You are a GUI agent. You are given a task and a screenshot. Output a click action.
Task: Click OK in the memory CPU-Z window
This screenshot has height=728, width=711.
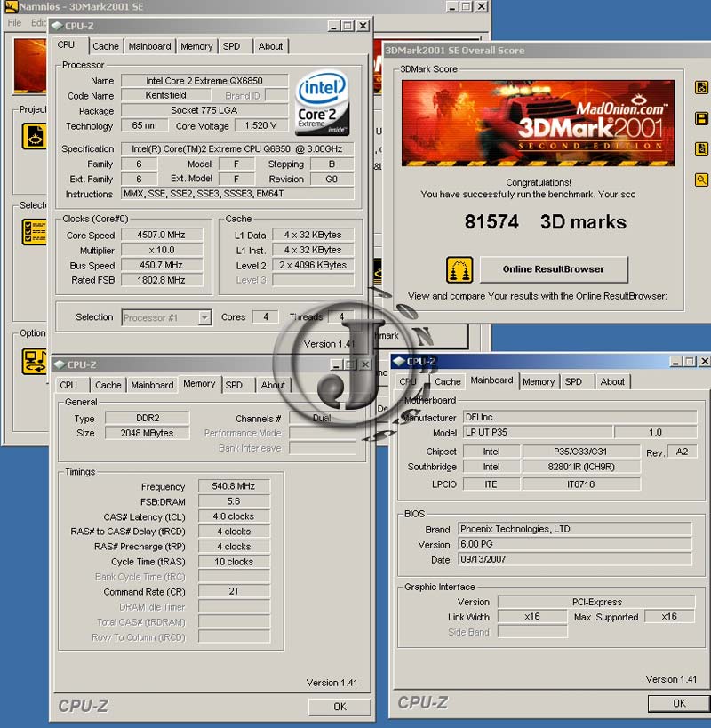[340, 707]
